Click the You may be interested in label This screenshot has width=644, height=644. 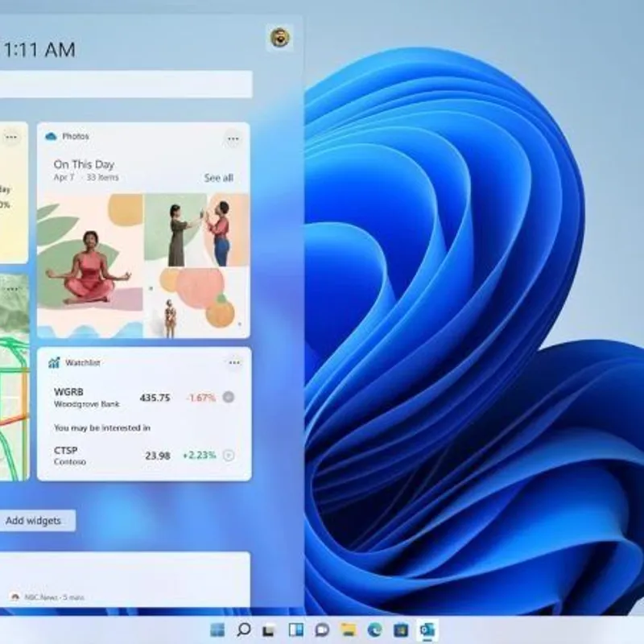102,428
